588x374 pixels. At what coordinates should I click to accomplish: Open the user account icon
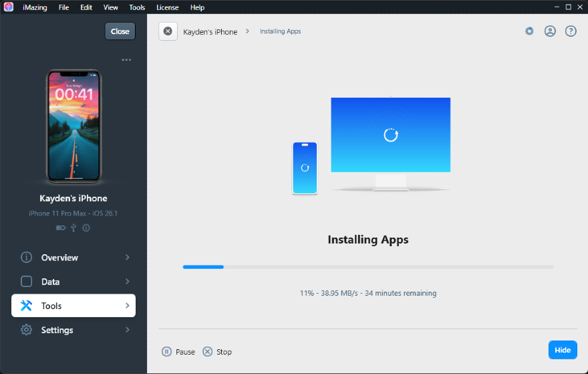(x=550, y=31)
